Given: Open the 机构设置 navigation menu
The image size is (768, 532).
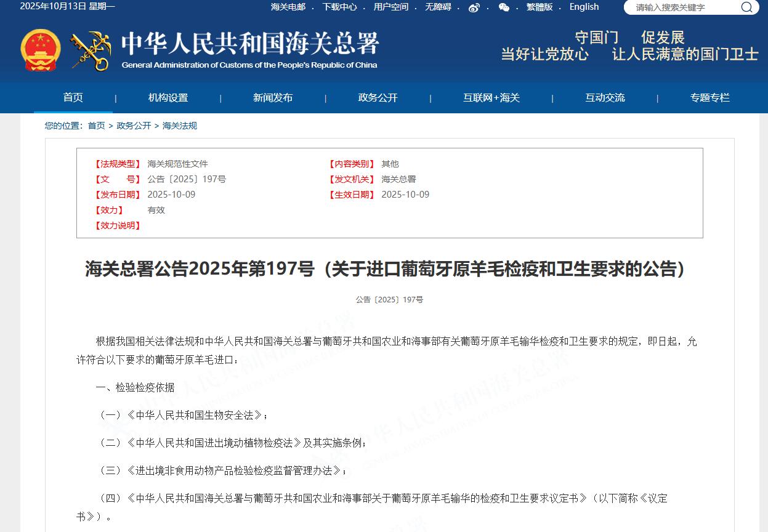Looking at the screenshot, I should coord(168,97).
